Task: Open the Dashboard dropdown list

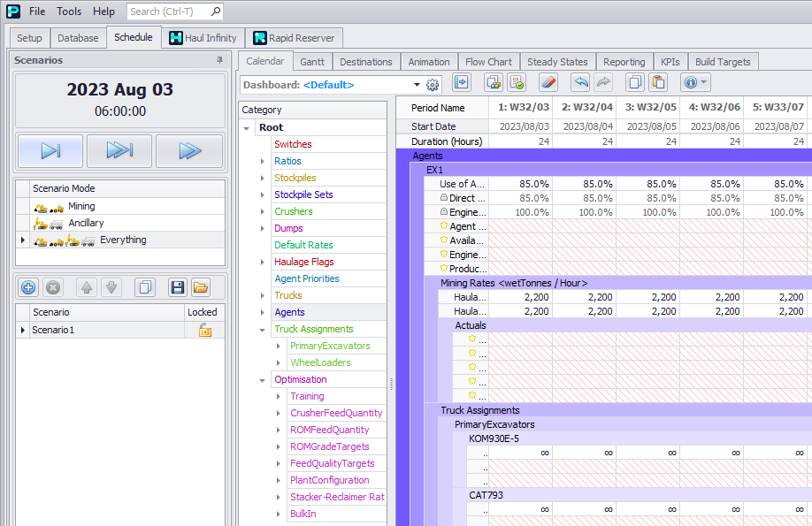Action: tap(417, 85)
